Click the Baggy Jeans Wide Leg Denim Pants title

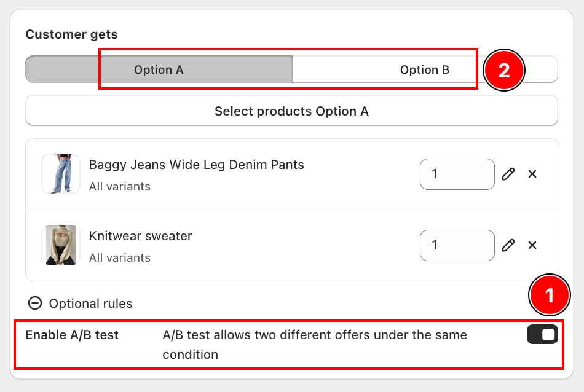coord(196,165)
